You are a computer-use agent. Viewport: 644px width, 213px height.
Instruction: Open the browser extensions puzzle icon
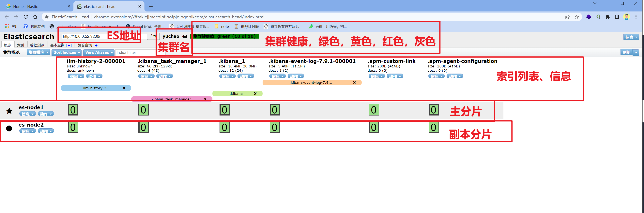pyautogui.click(x=607, y=17)
